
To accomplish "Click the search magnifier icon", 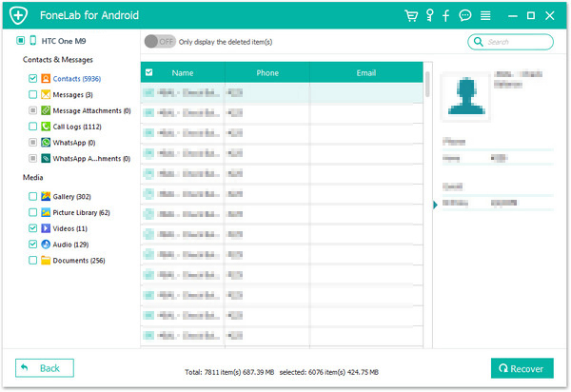I will coord(478,42).
